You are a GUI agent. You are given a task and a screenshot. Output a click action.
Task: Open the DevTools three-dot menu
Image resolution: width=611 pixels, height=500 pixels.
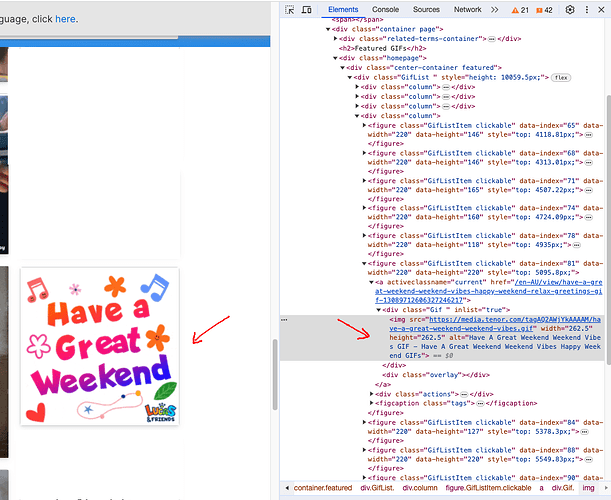coord(587,10)
